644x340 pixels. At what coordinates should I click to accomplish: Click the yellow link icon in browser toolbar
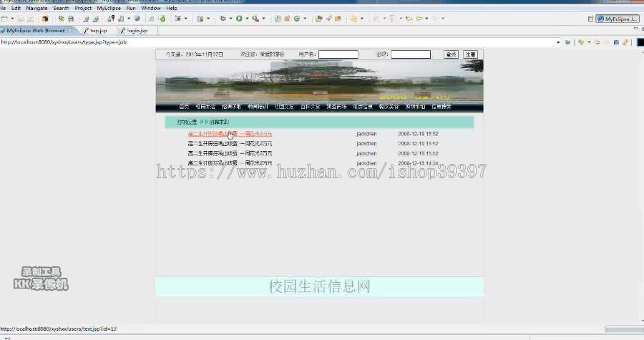[x=625, y=42]
